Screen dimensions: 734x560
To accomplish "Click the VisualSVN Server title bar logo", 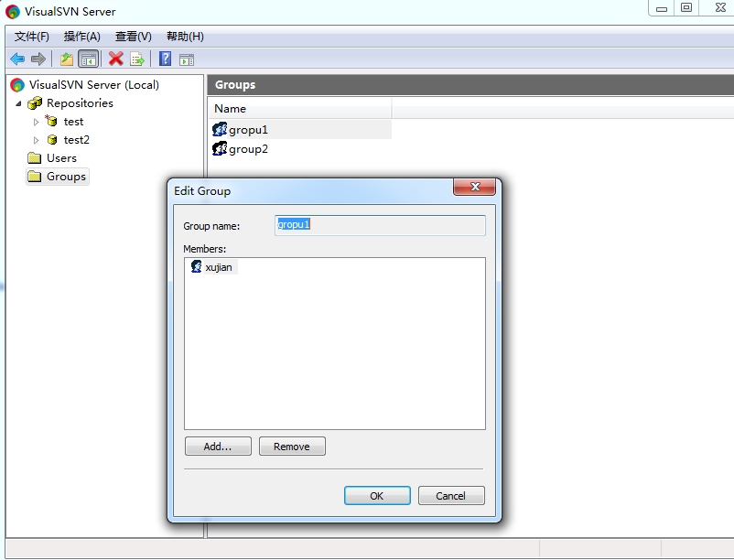I will (x=13, y=11).
